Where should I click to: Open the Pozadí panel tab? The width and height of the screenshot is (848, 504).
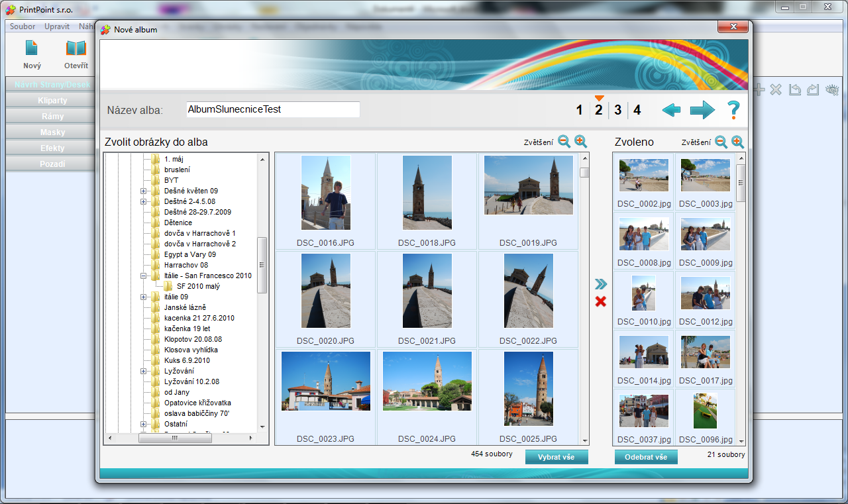[52, 164]
